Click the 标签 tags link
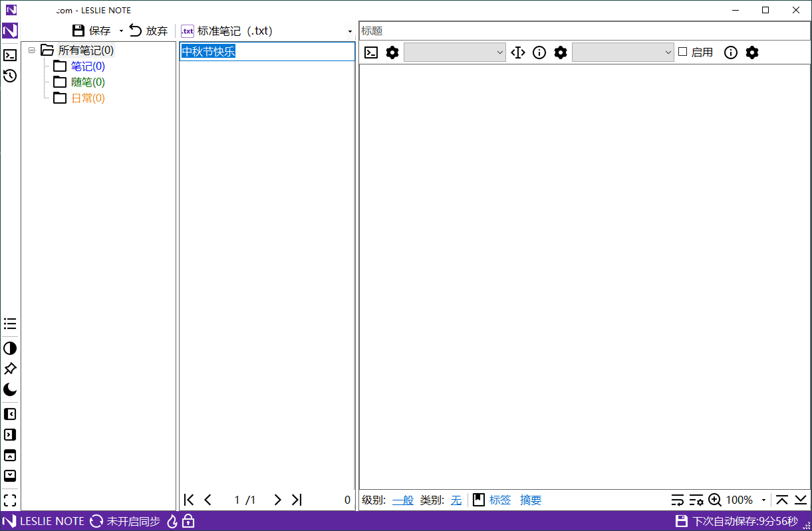Viewport: 812px width, 531px height. [500, 500]
